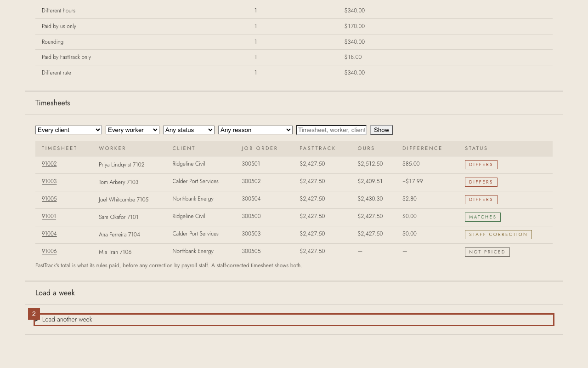
Task: Click the Paid by us only row
Action: pyautogui.click(x=294, y=26)
